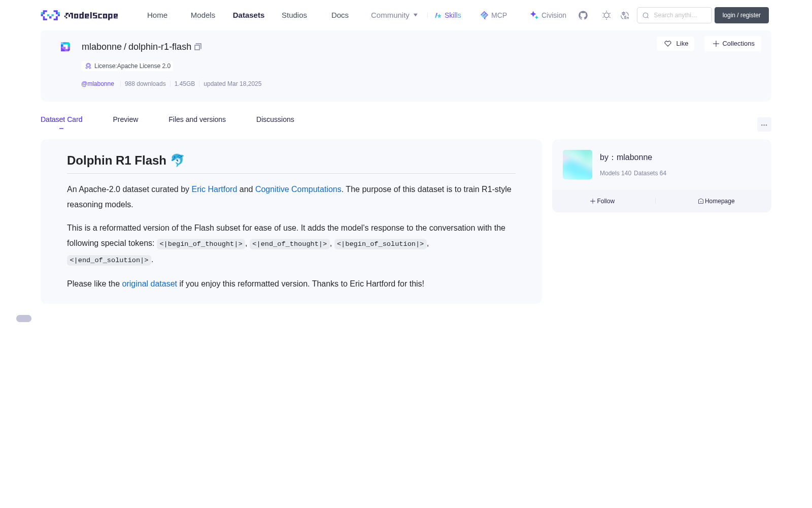Click the 'Datasets 64' count text

(650, 173)
